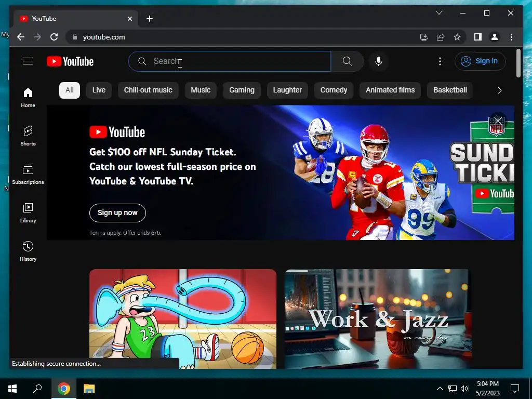This screenshot has height=399, width=532.
Task: Click the install app icon in the address bar
Action: click(423, 37)
